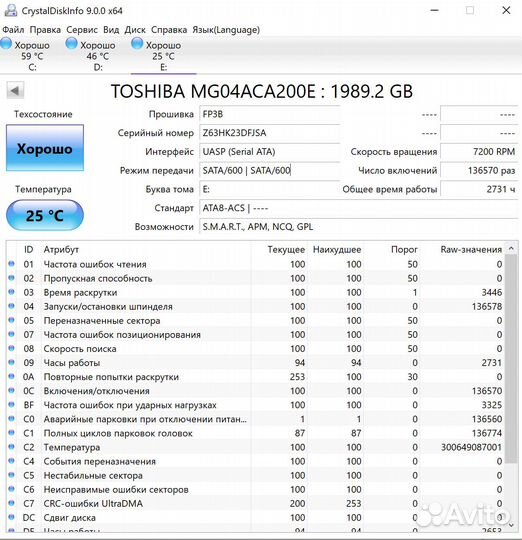
Task: Close the CrystalDiskInfo window
Action: (506, 10)
